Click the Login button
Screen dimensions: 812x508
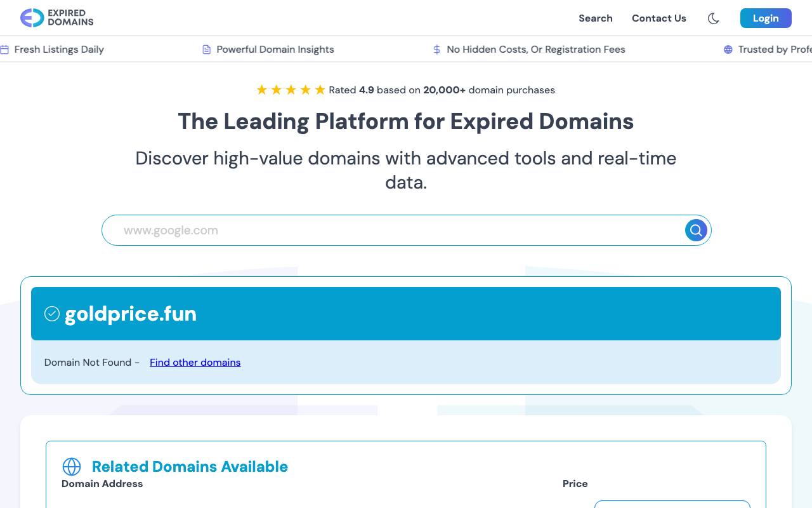click(x=766, y=18)
